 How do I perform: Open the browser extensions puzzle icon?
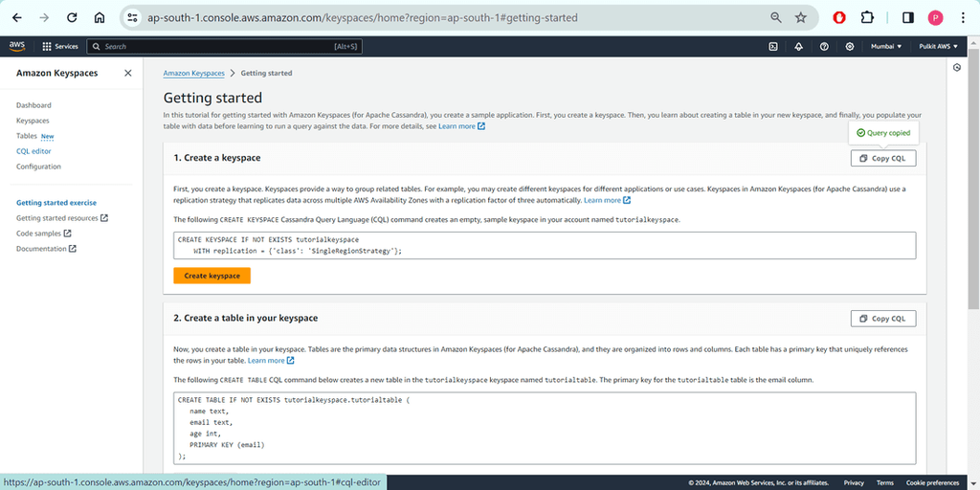pos(867,17)
